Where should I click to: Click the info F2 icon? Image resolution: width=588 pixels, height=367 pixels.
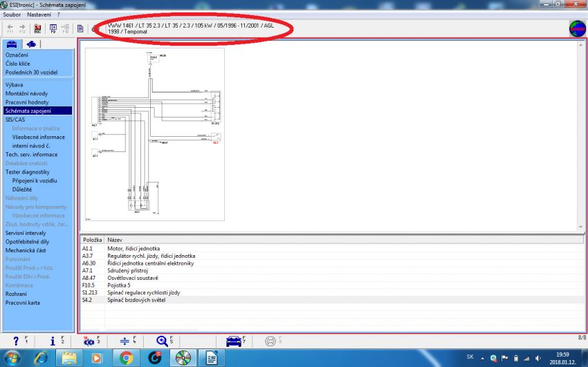[53, 341]
